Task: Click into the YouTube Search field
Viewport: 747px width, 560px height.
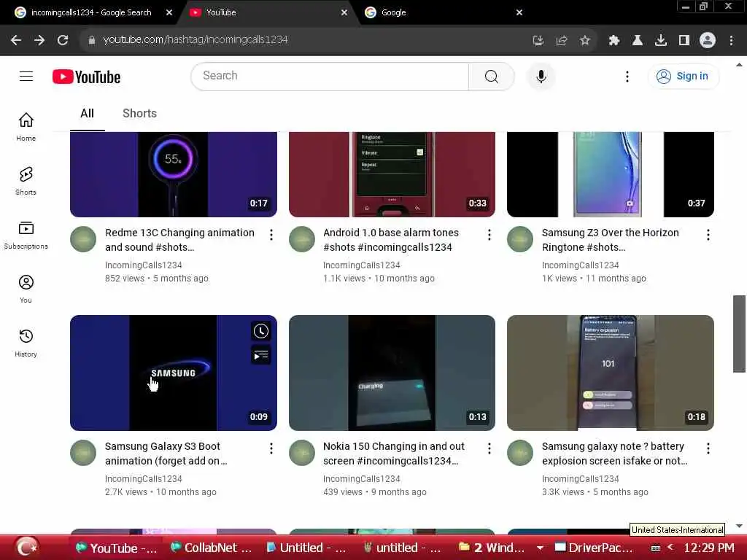Action: 330,76
